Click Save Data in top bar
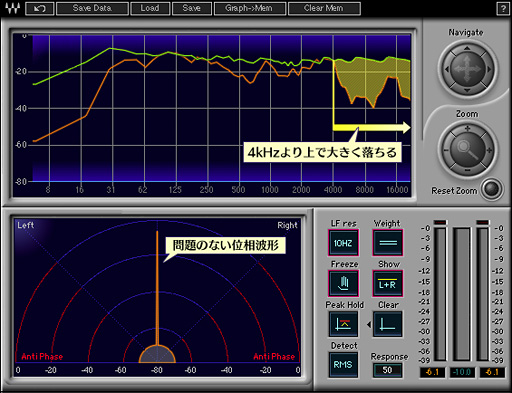Viewport: 512px width, 393px height. pos(92,8)
